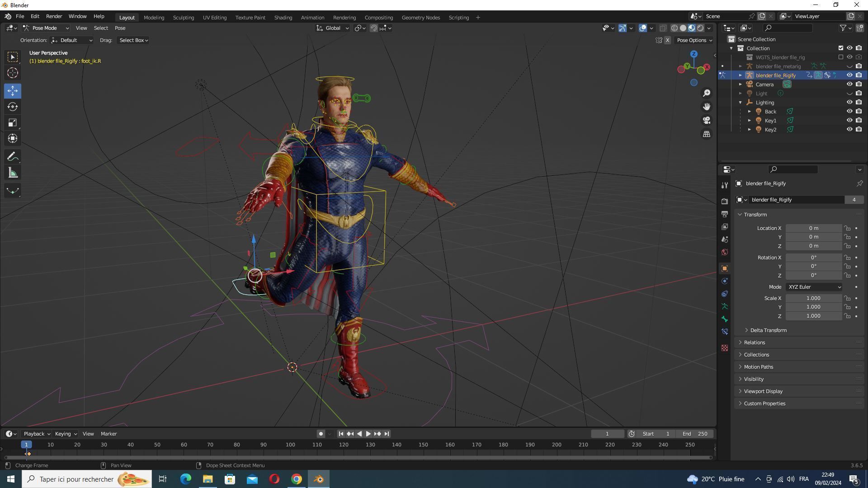The image size is (868, 488).
Task: Hide the Key1 light in viewport
Action: click(x=849, y=121)
